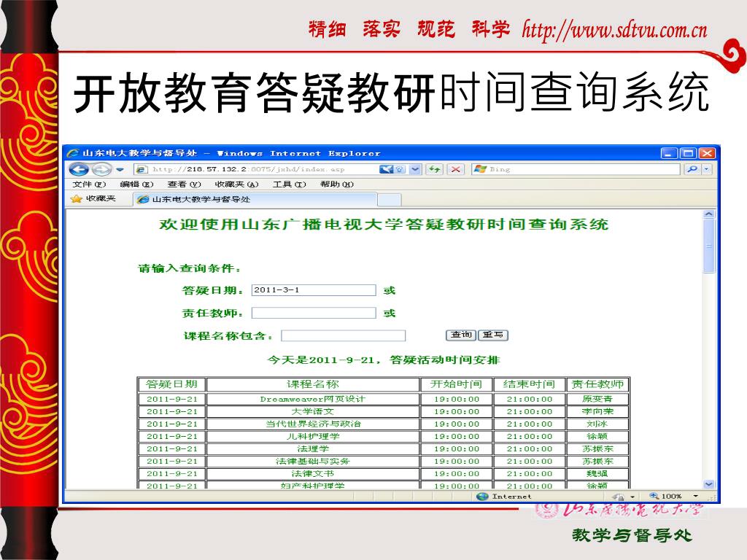This screenshot has height=560, width=747.
Task: Select the 山东电大教学与督导处 browser tab
Action: coord(255,199)
